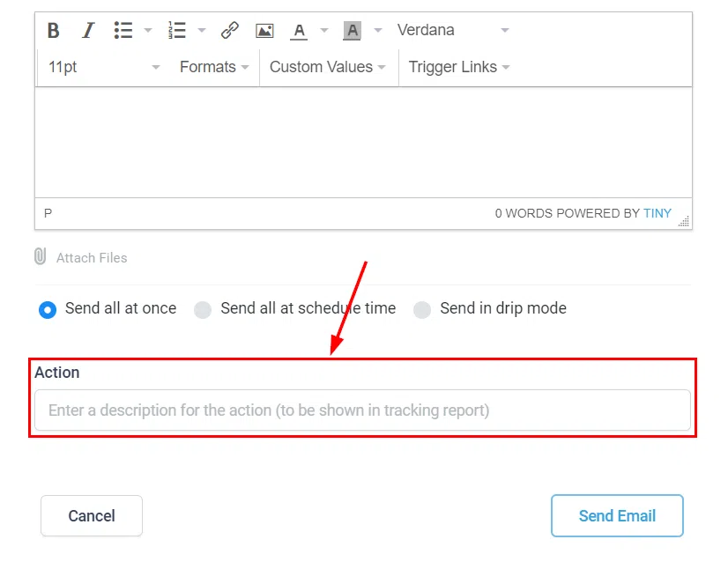Select the Send all at once option
Viewport: 728px width, 569px height.
pos(48,309)
